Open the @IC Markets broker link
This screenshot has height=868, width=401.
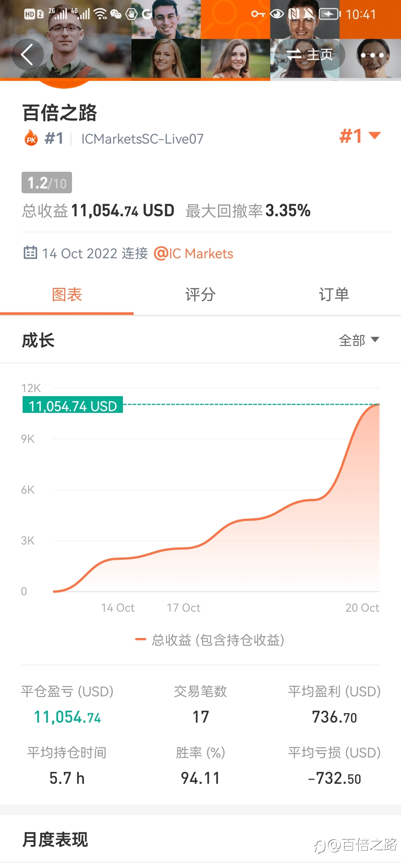(193, 253)
